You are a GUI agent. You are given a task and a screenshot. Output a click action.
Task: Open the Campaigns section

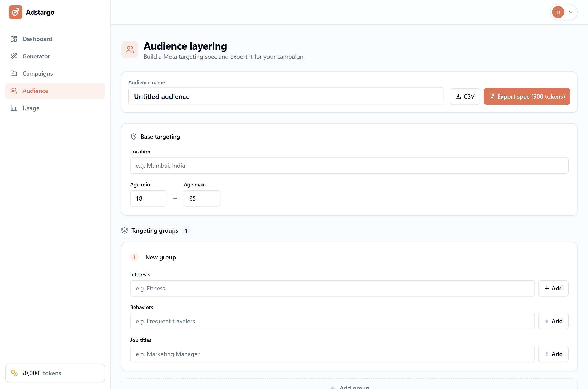[55, 73]
